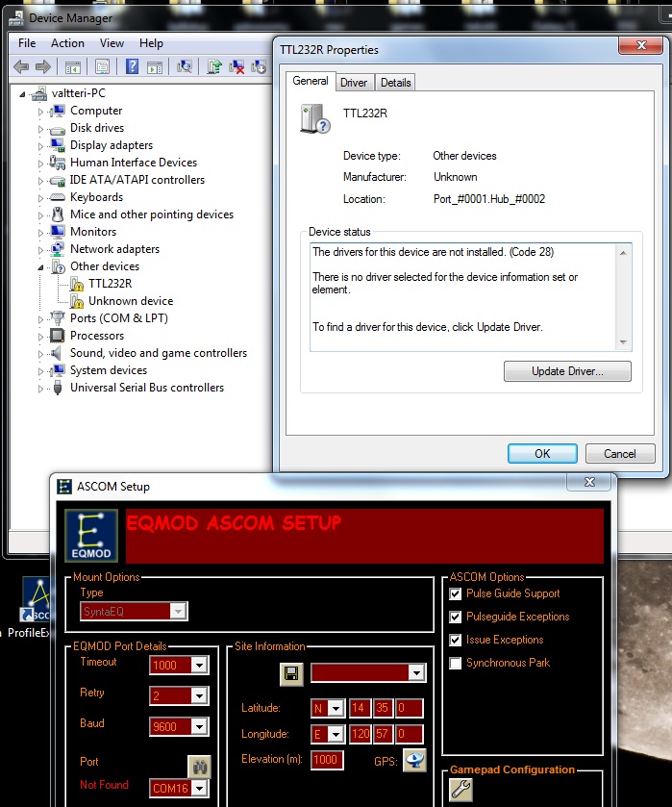Toggle the Issue Exceptions checkbox
The width and height of the screenshot is (672, 807).
(456, 640)
